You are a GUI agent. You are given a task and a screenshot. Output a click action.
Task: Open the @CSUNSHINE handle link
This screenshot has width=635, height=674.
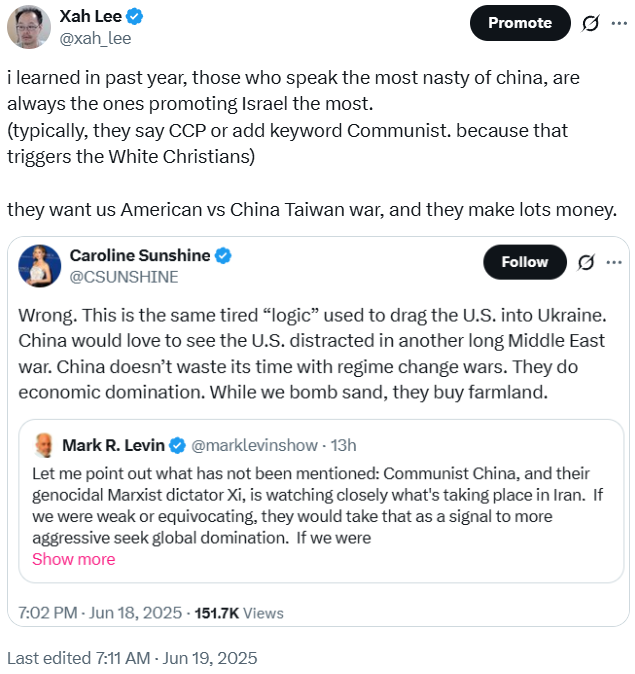click(123, 277)
